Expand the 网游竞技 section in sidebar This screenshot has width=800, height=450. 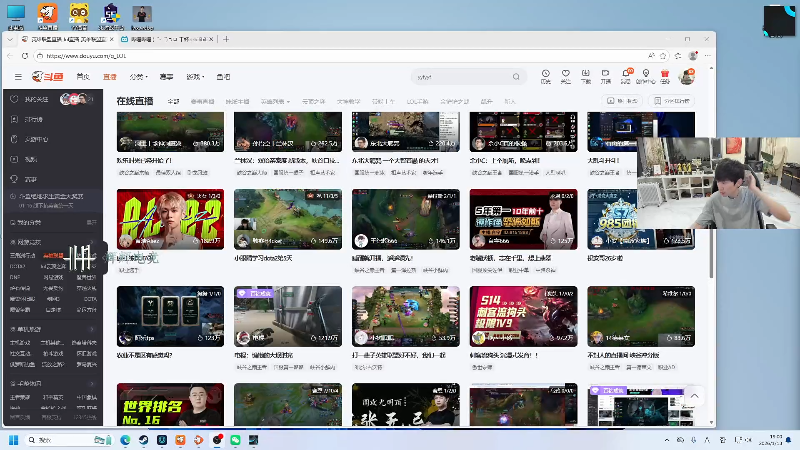click(x=92, y=242)
